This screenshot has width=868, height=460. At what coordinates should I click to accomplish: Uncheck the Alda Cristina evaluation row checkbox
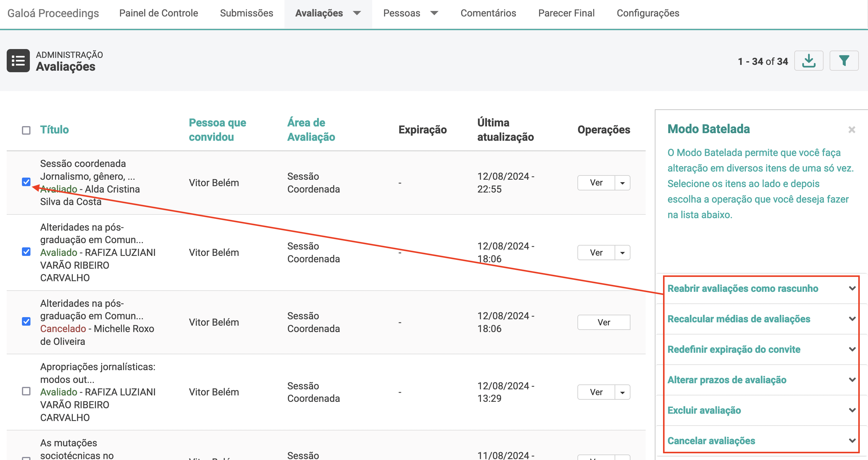(x=26, y=182)
